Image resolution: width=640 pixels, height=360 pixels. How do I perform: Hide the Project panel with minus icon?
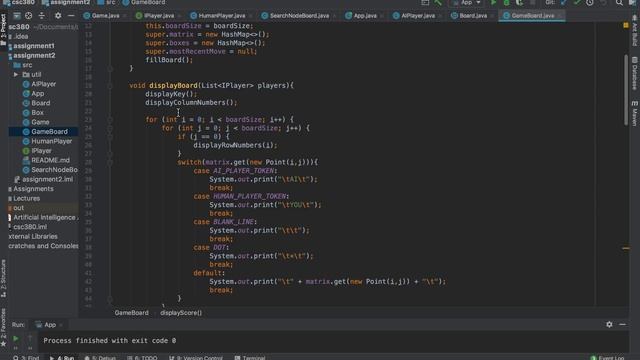tap(71, 16)
